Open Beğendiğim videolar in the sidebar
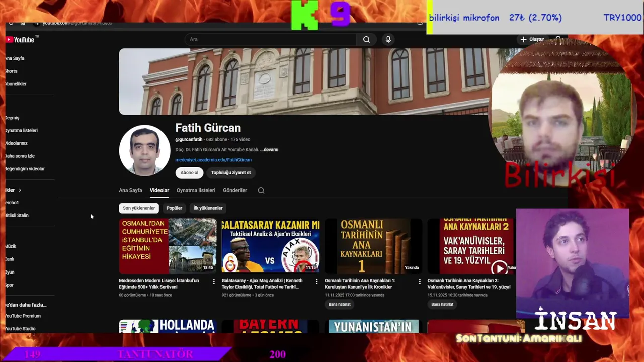Image resolution: width=644 pixels, height=362 pixels. [x=25, y=169]
